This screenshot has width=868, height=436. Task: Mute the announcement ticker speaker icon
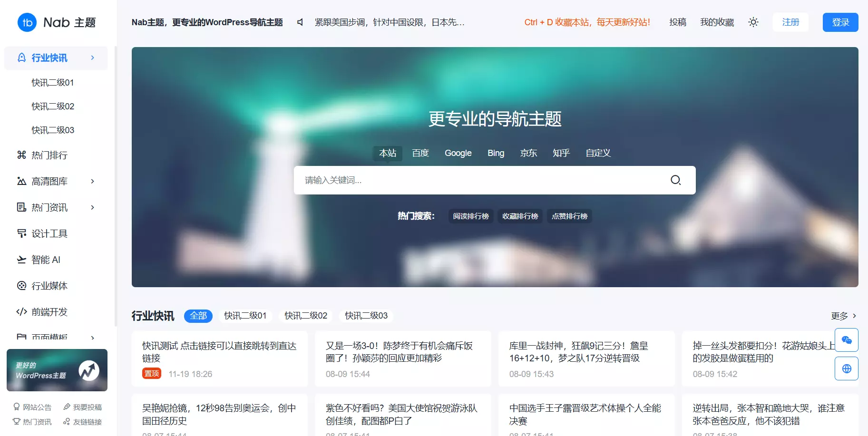point(300,22)
